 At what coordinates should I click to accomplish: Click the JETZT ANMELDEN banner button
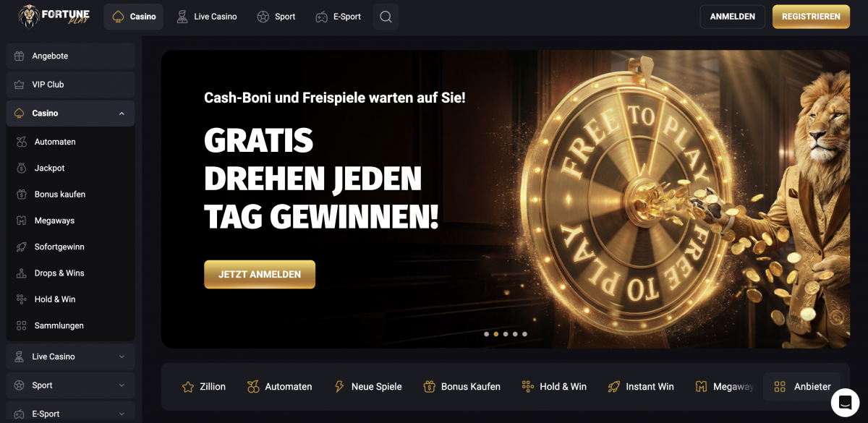[x=260, y=275]
